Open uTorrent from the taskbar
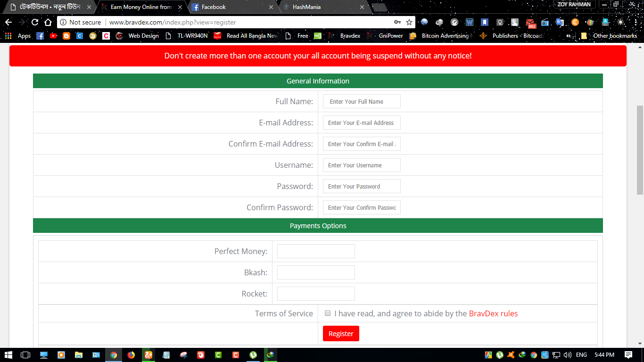The image size is (644, 362). point(253,355)
